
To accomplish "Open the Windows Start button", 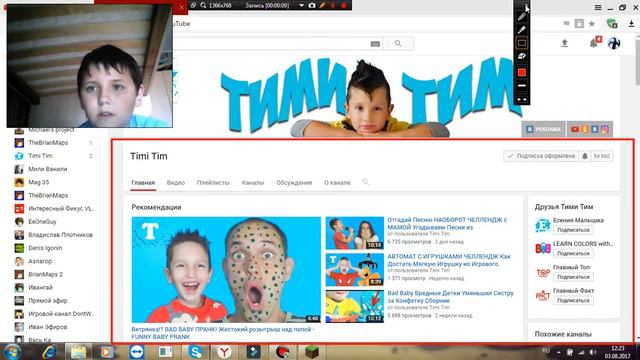I will point(12,351).
